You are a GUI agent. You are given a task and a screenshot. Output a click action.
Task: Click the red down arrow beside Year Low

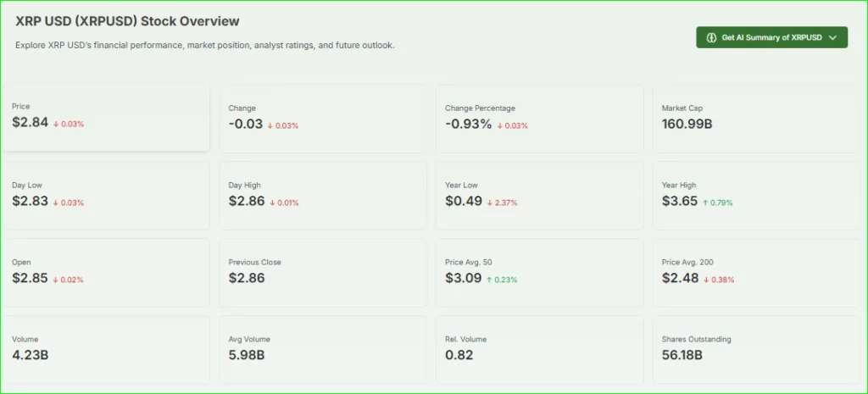pyautogui.click(x=489, y=203)
